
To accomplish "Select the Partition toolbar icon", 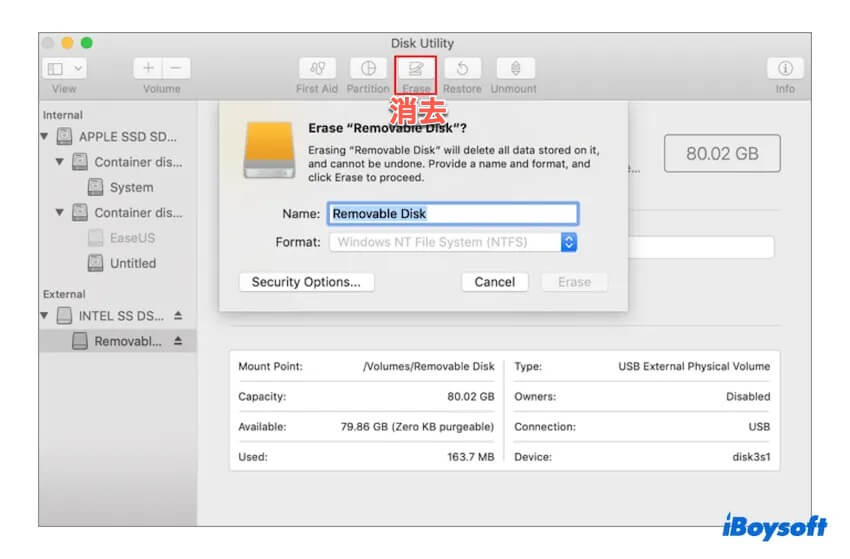I will point(367,69).
